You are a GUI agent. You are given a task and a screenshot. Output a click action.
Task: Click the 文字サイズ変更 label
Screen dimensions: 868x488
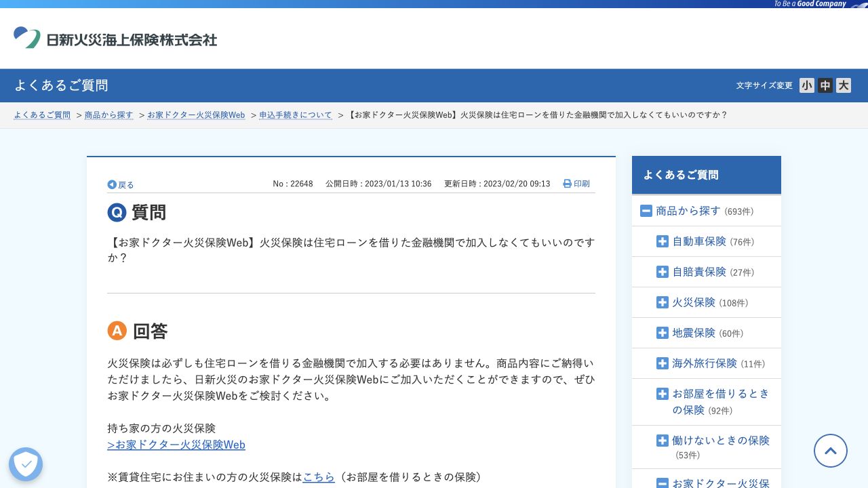(x=764, y=85)
